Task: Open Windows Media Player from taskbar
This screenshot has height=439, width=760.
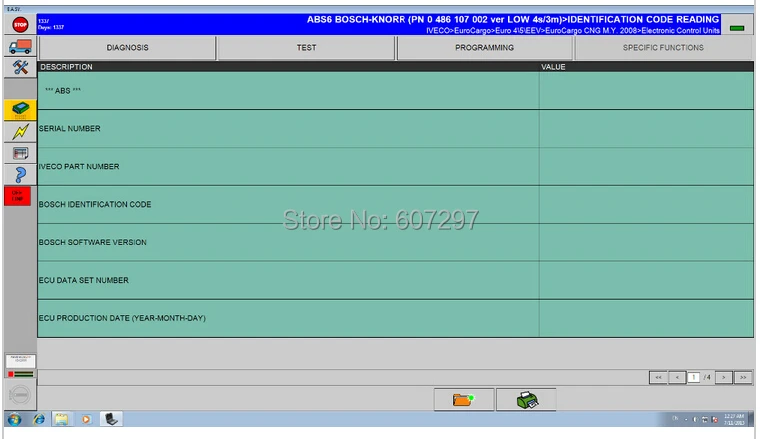Action: click(x=86, y=419)
